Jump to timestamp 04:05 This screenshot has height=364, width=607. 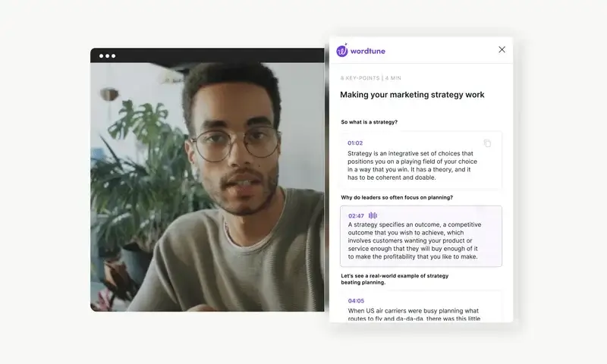tap(356, 300)
